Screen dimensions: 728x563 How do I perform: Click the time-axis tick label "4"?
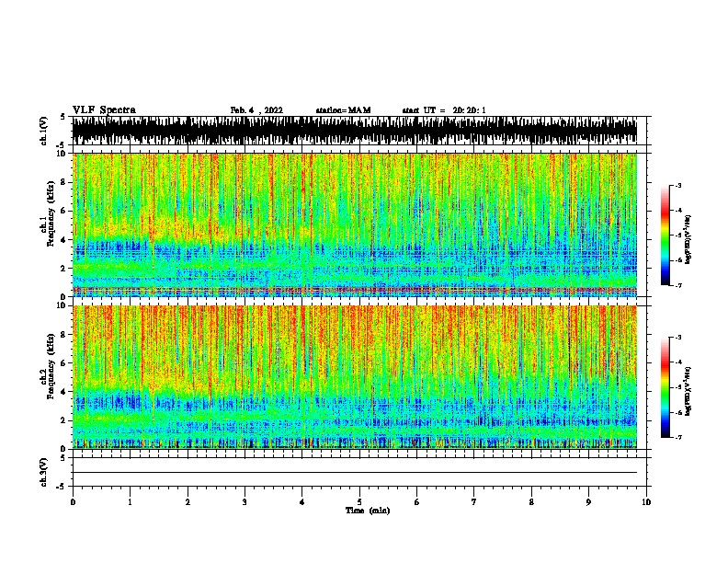(x=301, y=502)
